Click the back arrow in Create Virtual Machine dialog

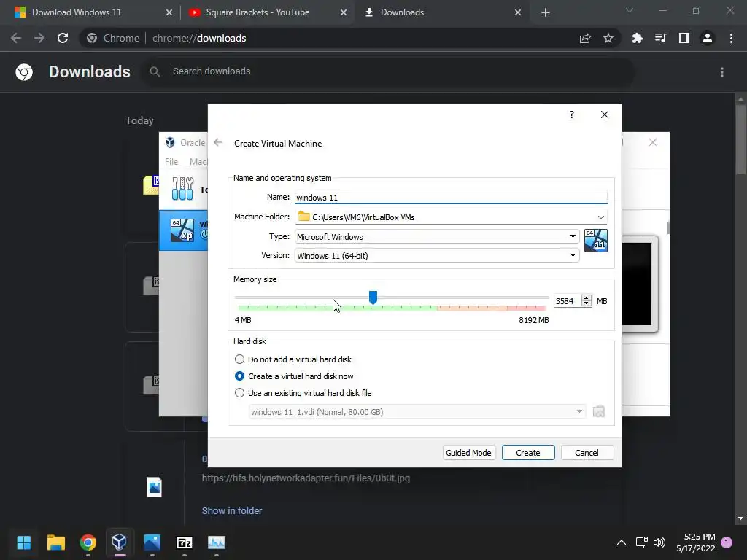click(x=218, y=142)
